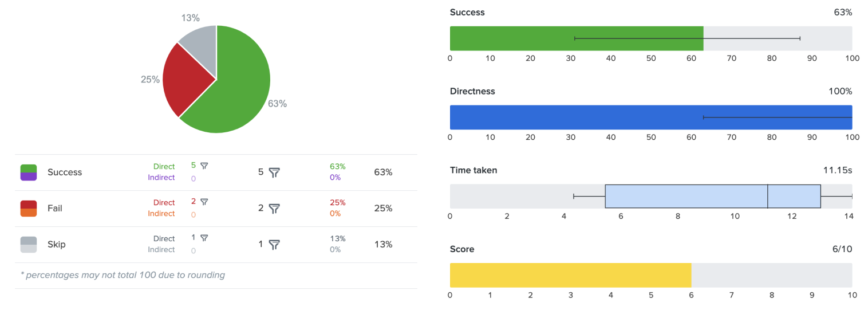This screenshot has width=868, height=310.
Task: Click the red and orange Fail legend swatch
Action: [29, 209]
